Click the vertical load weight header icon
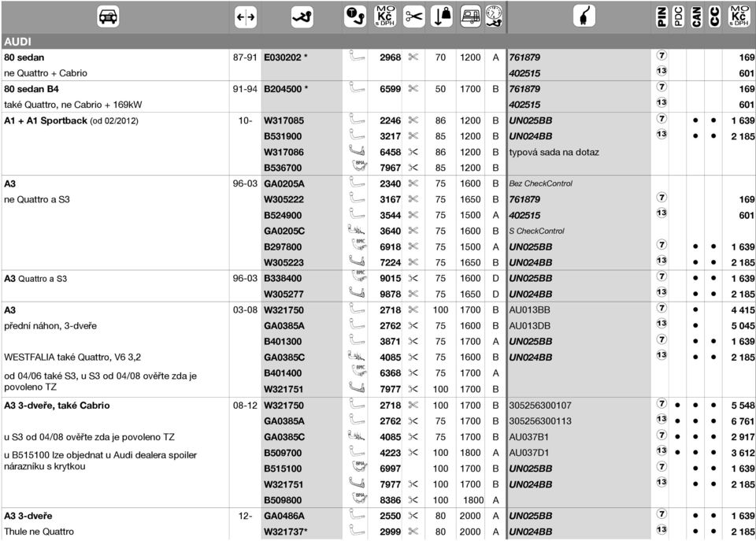This screenshot has width=756, height=541. 441,17
